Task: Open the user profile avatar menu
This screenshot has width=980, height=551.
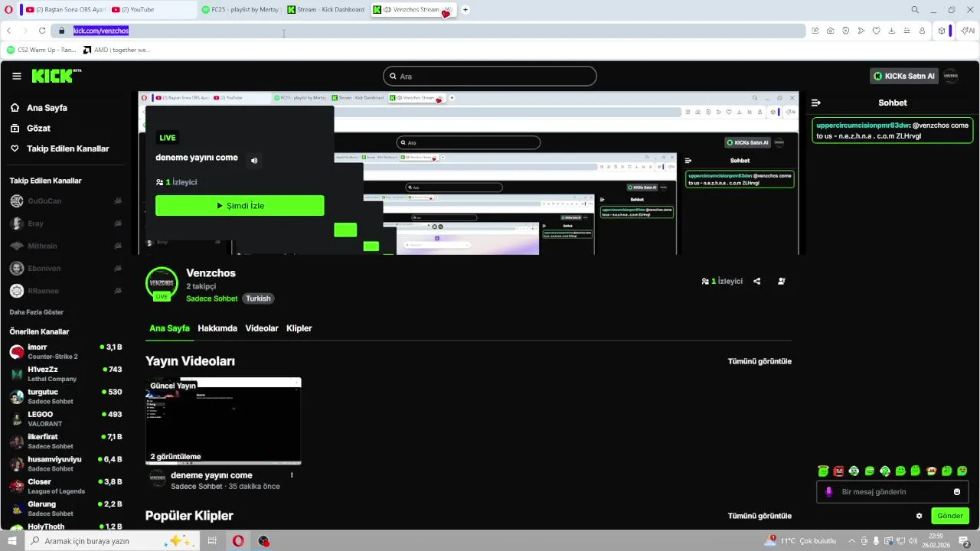Action: coord(951,76)
